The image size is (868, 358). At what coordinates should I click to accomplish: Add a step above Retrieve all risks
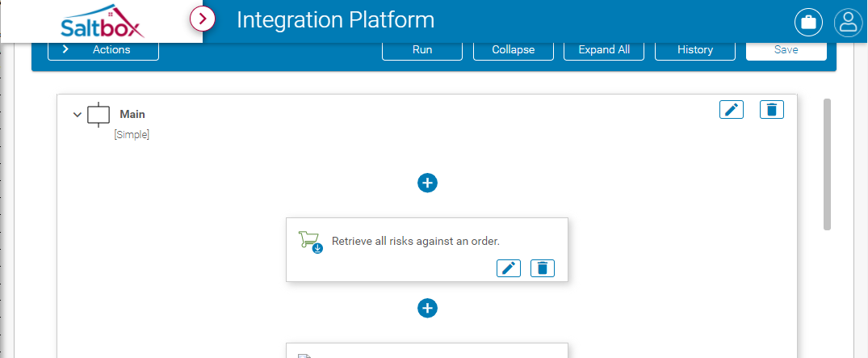pos(427,183)
